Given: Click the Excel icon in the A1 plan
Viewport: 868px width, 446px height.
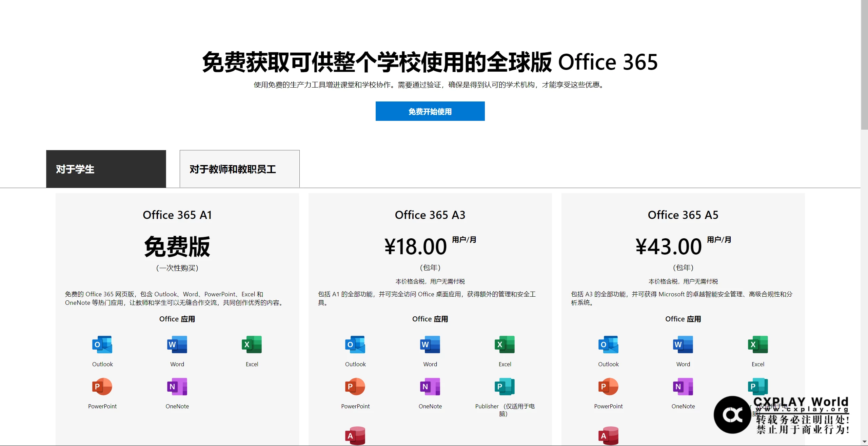Looking at the screenshot, I should click(252, 345).
